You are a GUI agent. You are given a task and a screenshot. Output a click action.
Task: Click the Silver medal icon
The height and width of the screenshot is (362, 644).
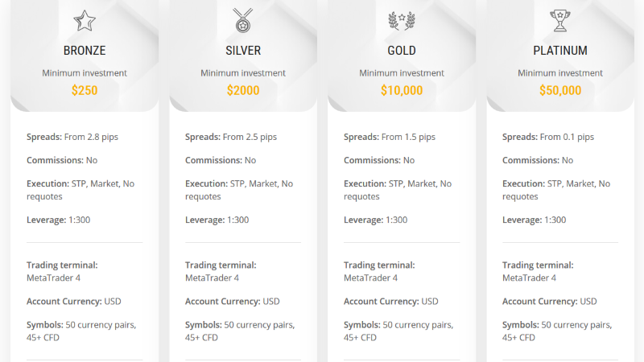[x=243, y=21]
